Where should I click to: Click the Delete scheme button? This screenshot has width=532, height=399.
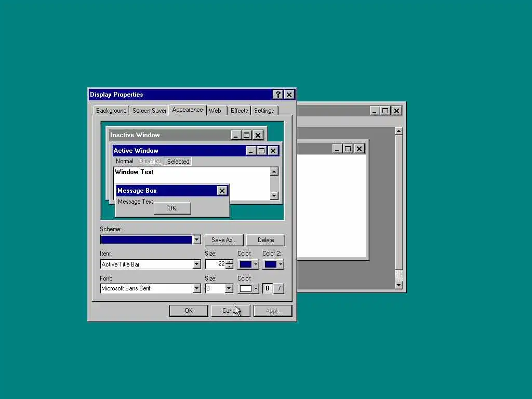(265, 240)
